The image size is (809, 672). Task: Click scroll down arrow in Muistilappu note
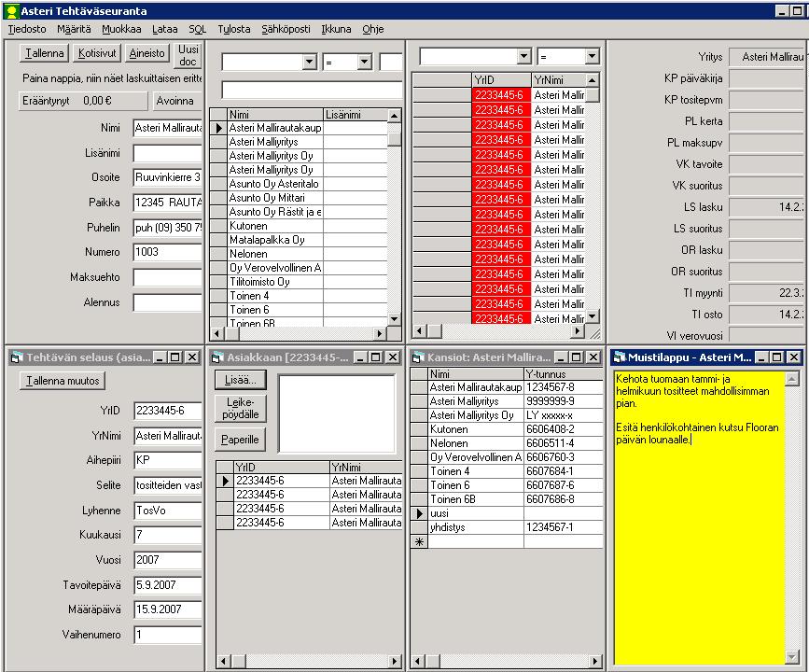[792, 656]
